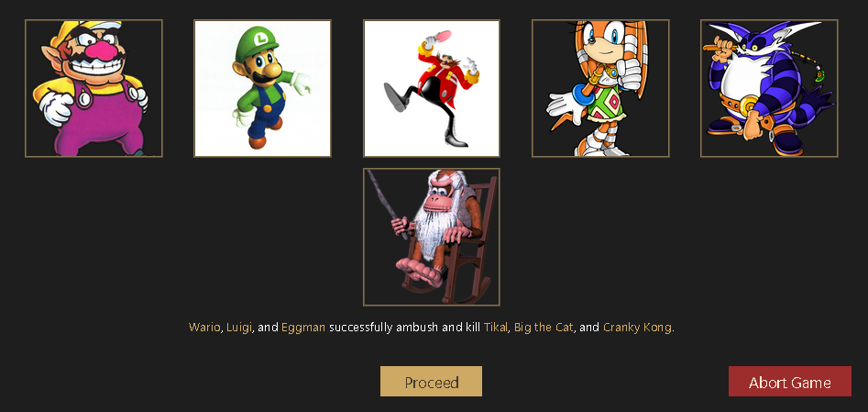Viewport: 868px width, 412px height.
Task: Open the Big the Cat link
Action: [x=544, y=328]
